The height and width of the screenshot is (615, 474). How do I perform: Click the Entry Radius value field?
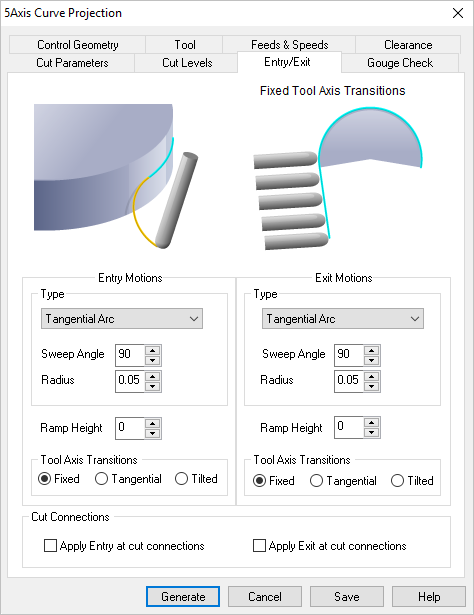pyautogui.click(x=130, y=381)
